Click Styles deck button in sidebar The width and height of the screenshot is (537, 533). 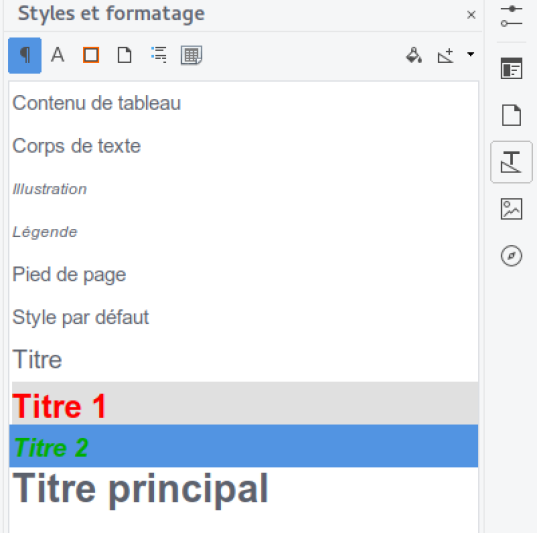click(x=511, y=162)
